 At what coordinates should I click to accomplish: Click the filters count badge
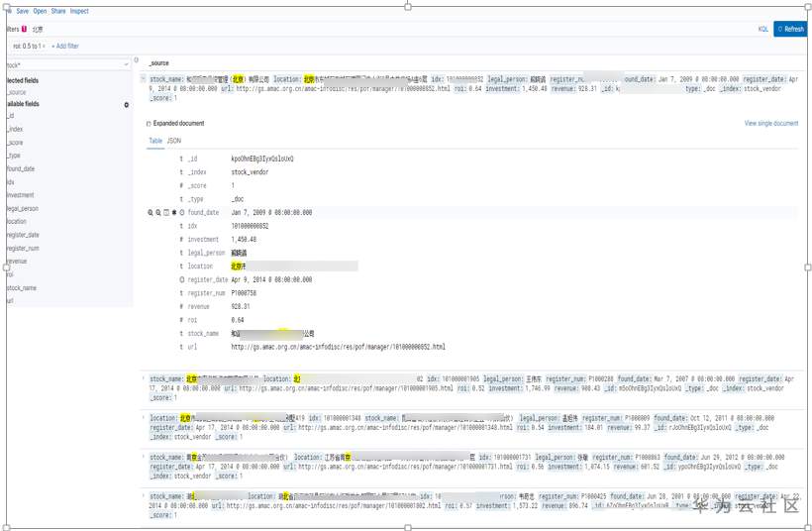pyautogui.click(x=24, y=29)
